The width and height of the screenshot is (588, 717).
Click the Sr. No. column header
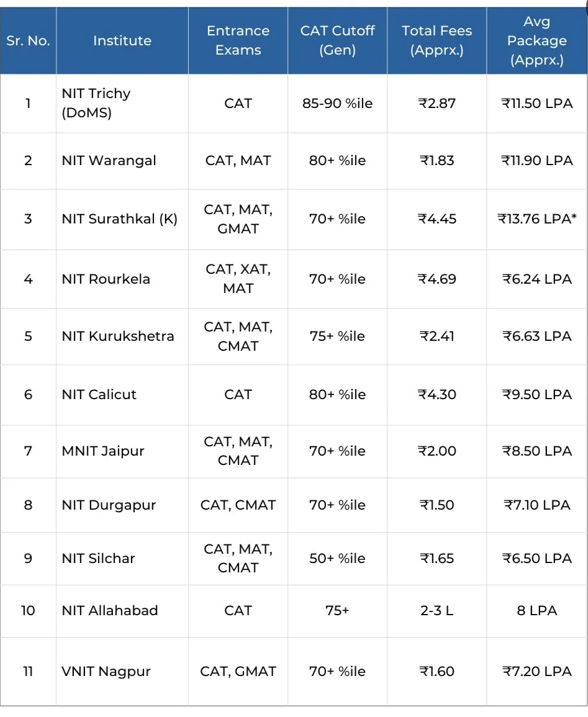point(28,41)
